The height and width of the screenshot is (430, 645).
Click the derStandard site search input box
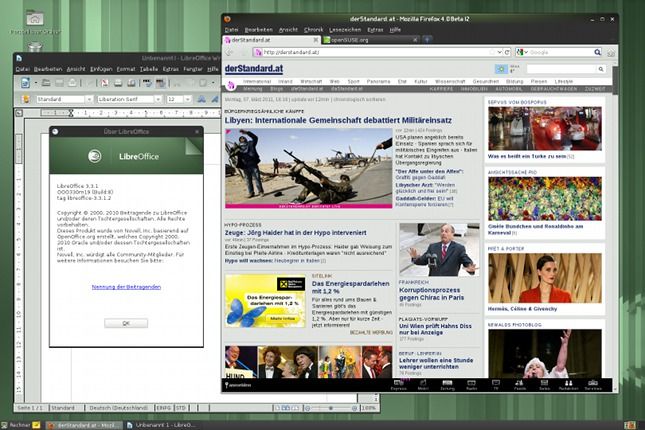(x=561, y=69)
